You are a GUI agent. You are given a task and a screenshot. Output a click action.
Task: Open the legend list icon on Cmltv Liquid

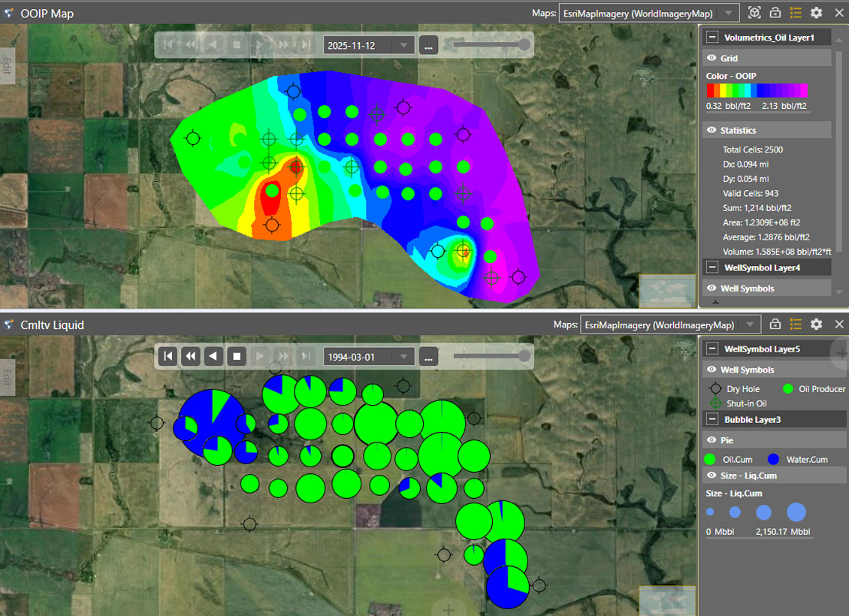click(x=795, y=325)
